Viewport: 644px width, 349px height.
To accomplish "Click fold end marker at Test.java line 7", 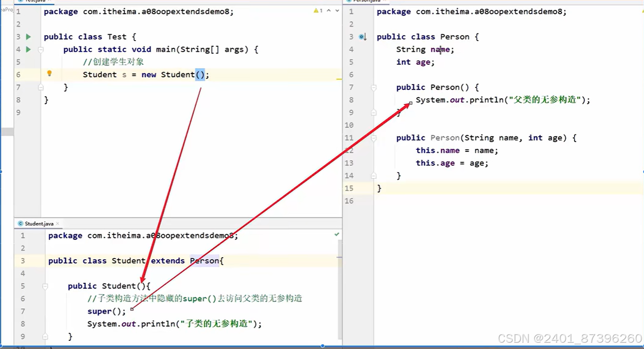I will coord(41,87).
